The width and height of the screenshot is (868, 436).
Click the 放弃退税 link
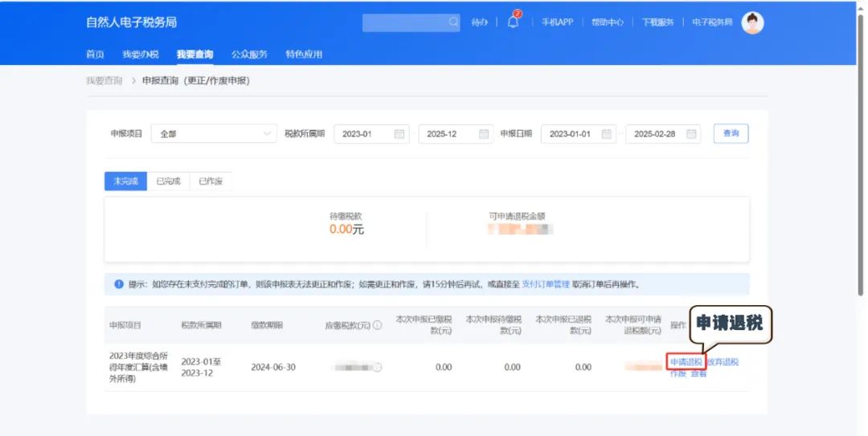tap(723, 362)
